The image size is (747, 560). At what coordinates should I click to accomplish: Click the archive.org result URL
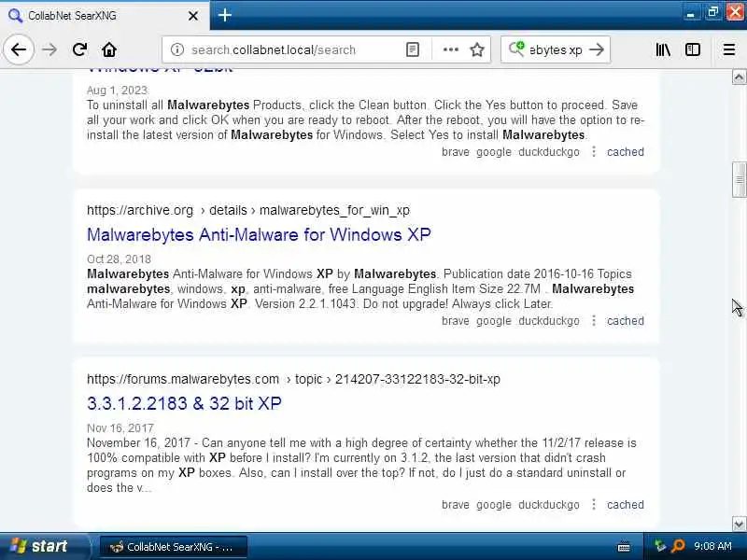248,210
